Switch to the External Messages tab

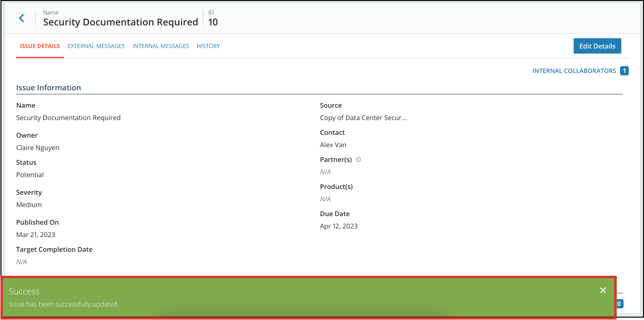[x=96, y=46]
